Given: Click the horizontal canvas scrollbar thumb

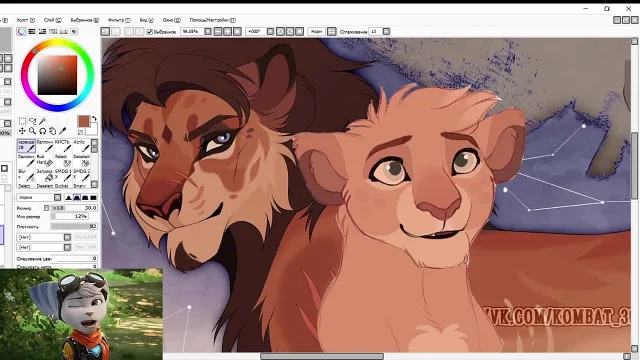Looking at the screenshot, I should pos(322,356).
